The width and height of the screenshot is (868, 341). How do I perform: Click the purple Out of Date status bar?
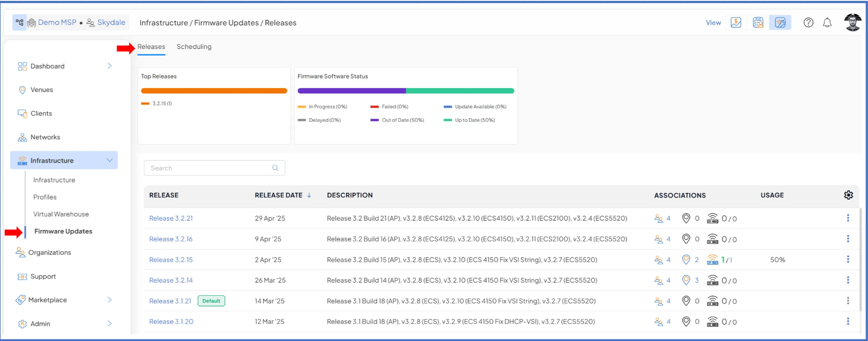pyautogui.click(x=352, y=91)
